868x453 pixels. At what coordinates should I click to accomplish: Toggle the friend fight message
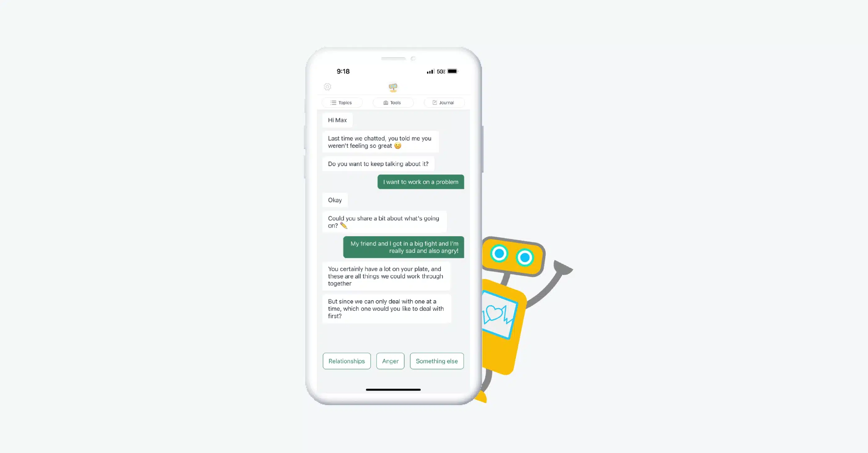[404, 247]
